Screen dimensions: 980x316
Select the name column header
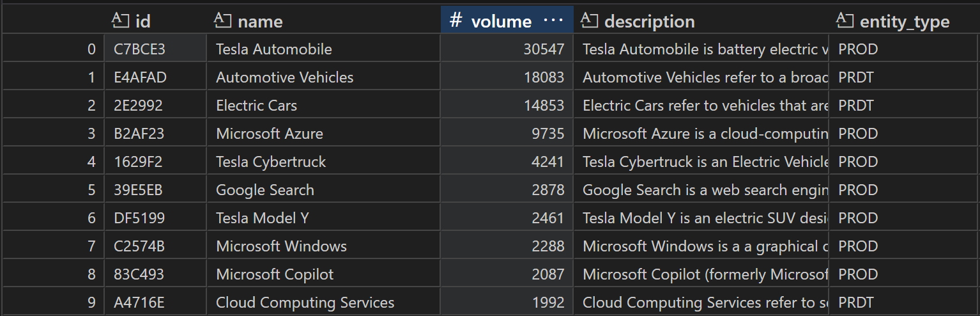click(x=323, y=21)
